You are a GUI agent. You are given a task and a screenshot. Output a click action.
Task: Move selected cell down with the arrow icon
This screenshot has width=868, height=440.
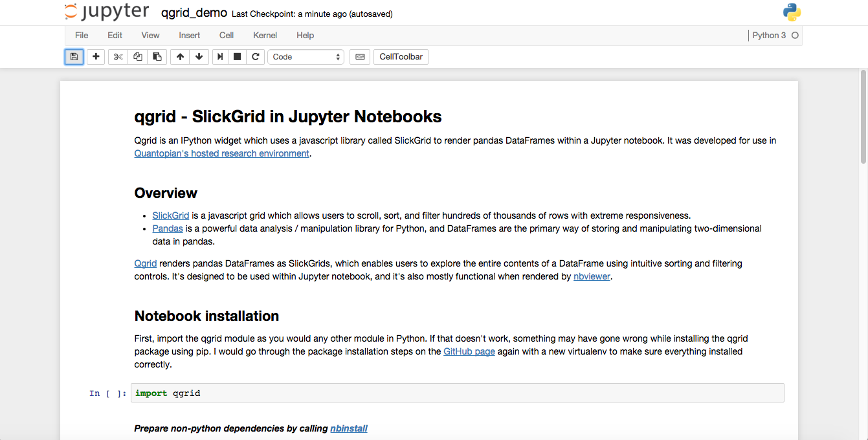click(199, 57)
